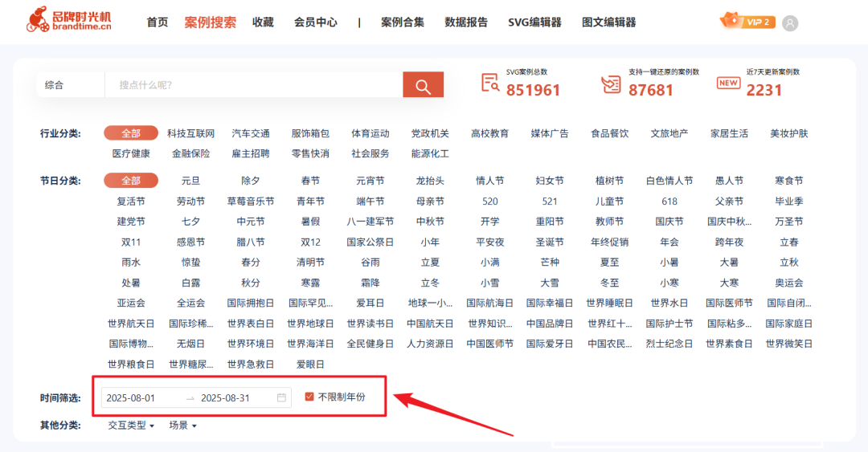Filter by 金融保险 industry
This screenshot has height=452, width=868.
tap(191, 154)
